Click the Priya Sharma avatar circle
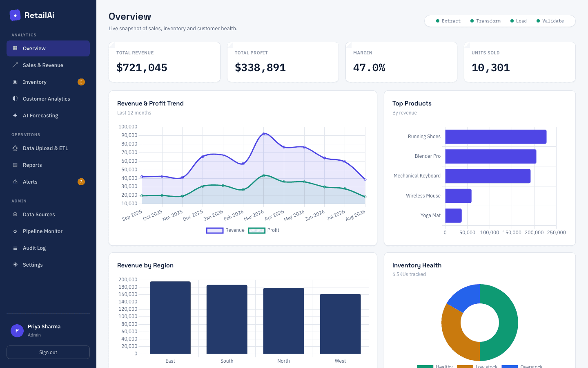 tap(17, 330)
